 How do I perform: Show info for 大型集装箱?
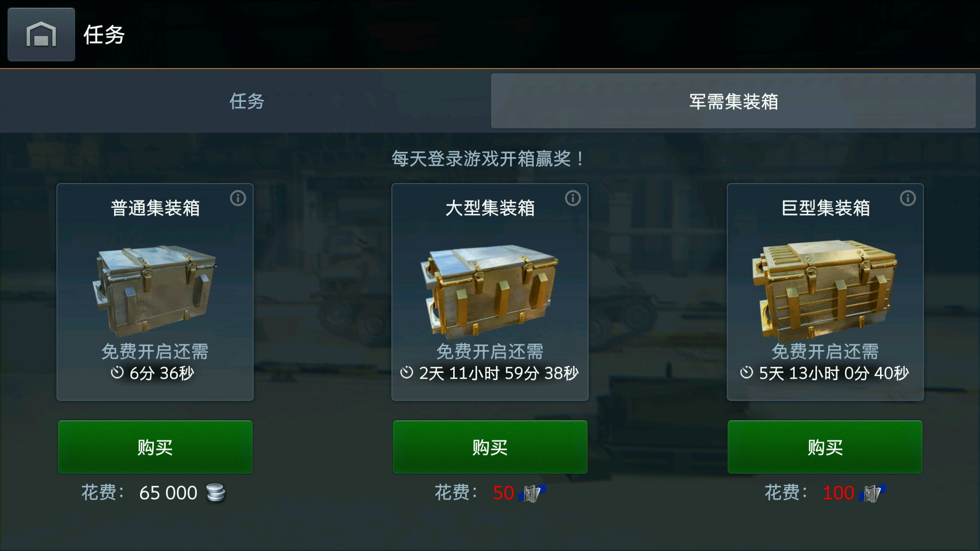(573, 198)
